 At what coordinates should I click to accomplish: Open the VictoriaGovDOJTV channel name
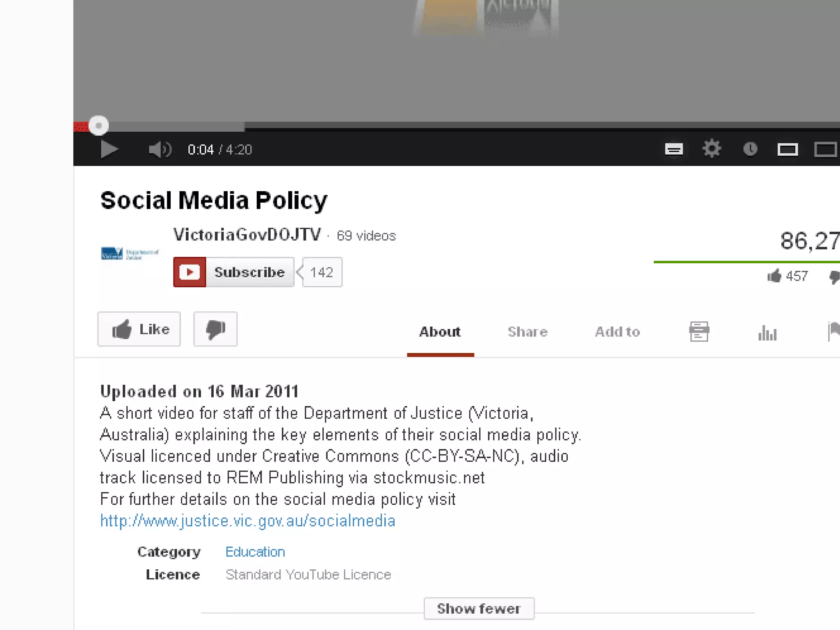[247, 235]
